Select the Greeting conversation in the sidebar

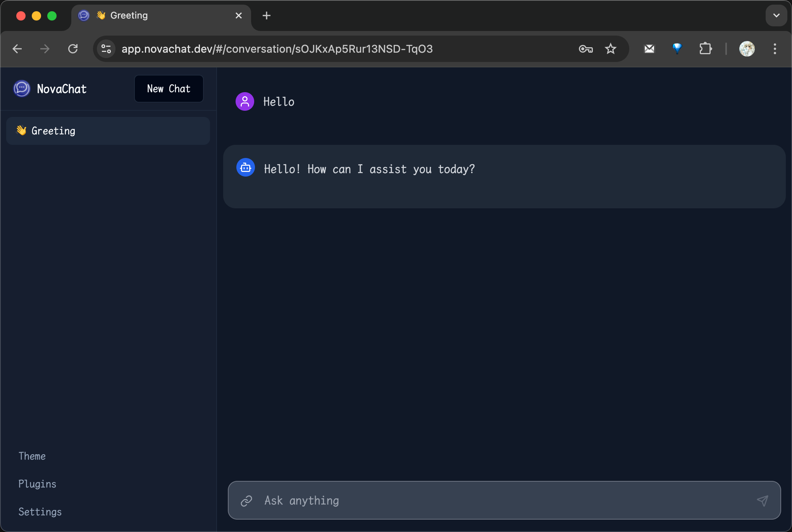pos(53,130)
